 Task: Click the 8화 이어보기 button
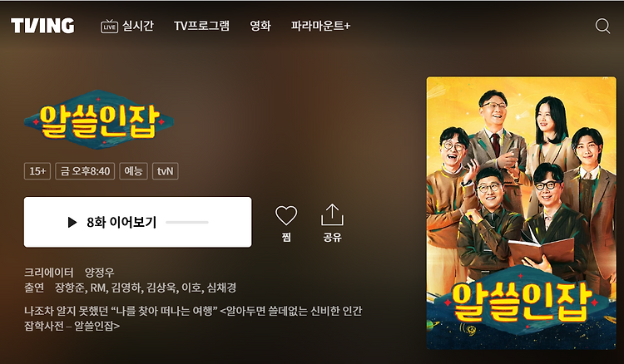pos(137,222)
